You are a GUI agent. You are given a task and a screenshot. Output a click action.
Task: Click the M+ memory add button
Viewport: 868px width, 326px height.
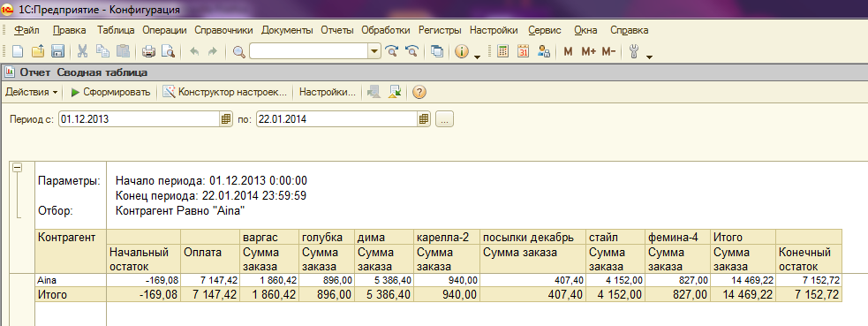(x=588, y=51)
